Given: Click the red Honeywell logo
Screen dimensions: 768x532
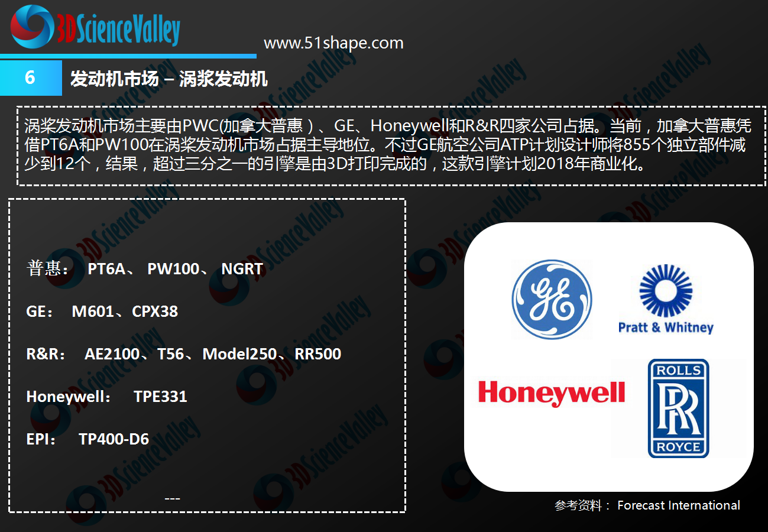Looking at the screenshot, I should 552,392.
